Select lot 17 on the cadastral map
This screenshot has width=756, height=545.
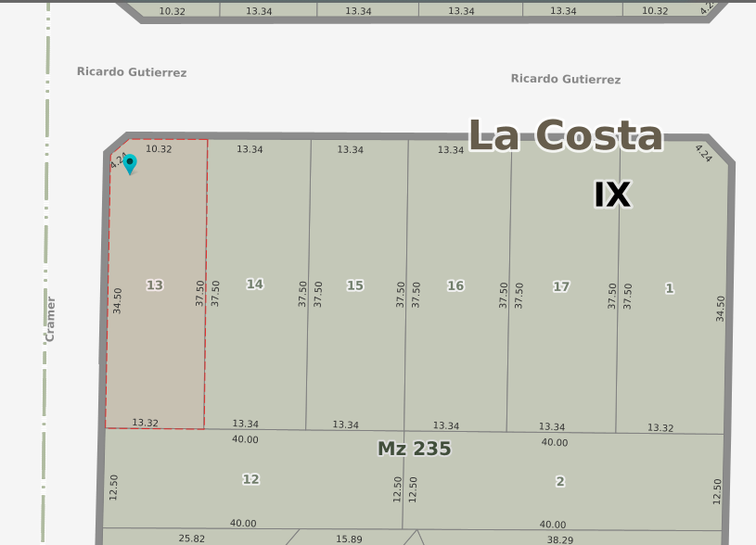[561, 286]
